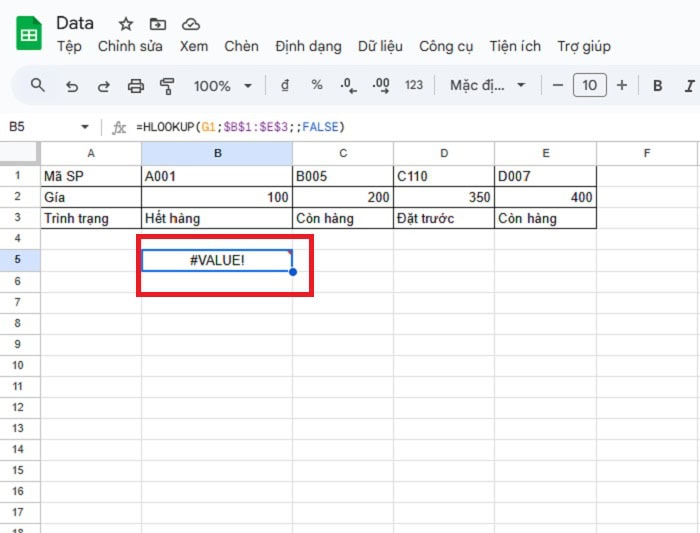Click the redo arrow
This screenshot has width=700, height=533.
click(x=102, y=86)
